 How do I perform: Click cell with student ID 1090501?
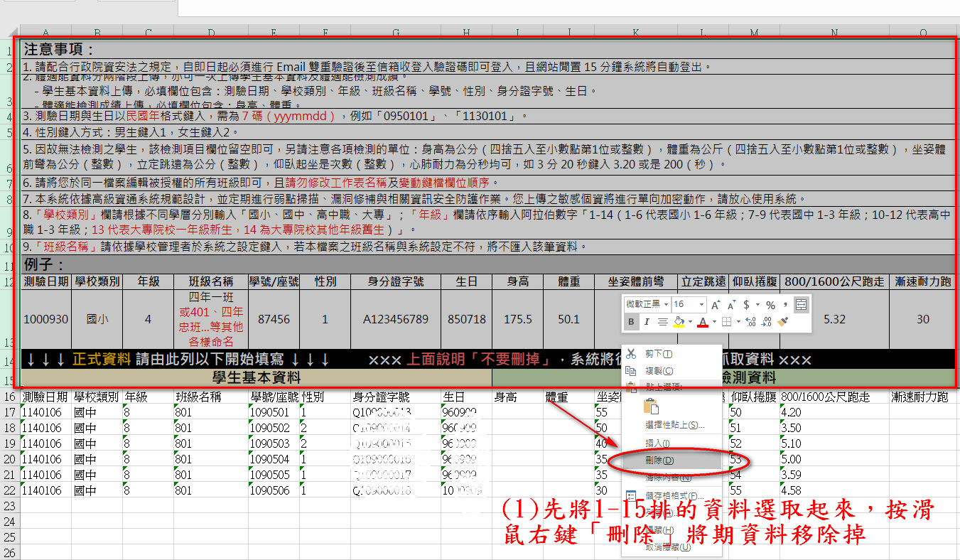(274, 412)
